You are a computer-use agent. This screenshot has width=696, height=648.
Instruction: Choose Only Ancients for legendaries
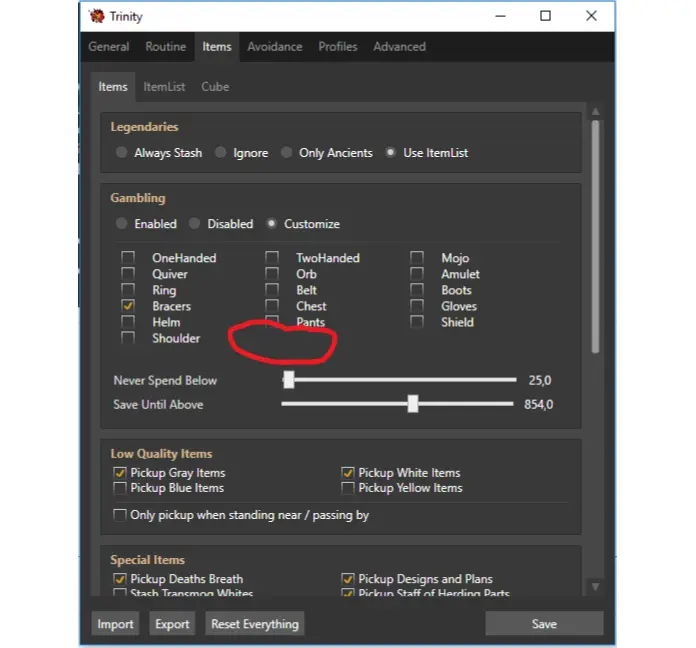287,153
